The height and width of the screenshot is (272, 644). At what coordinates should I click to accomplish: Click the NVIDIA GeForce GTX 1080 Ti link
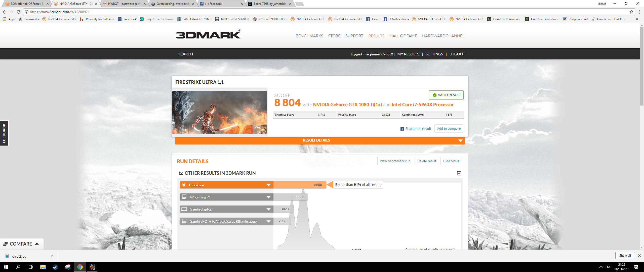(347, 105)
